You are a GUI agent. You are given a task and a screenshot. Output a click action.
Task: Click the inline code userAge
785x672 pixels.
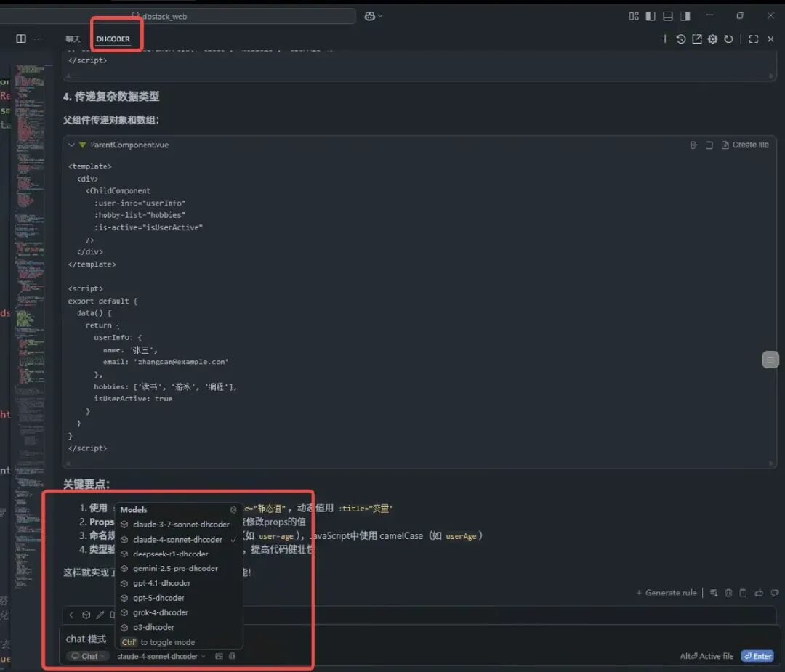[x=461, y=536]
